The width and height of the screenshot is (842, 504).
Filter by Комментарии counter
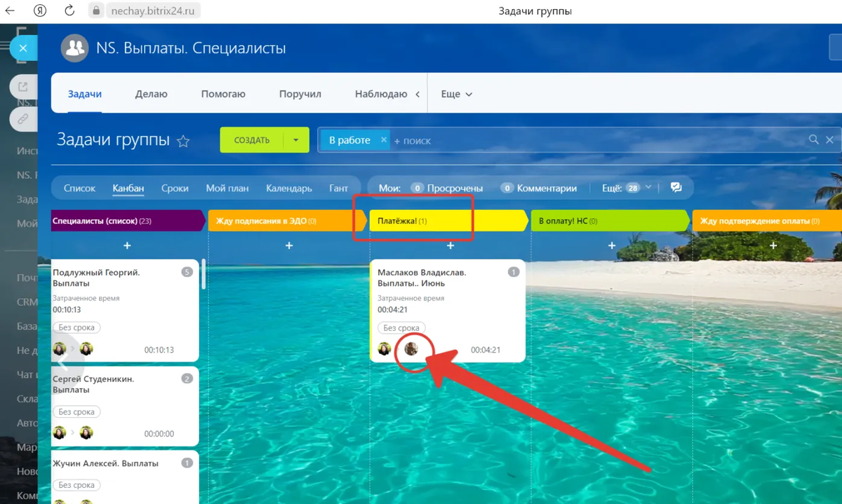click(x=538, y=188)
